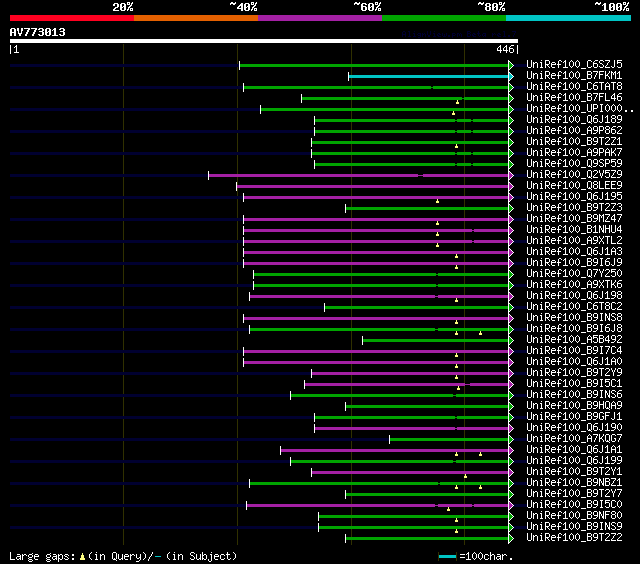
Task: Select the UniRef100_A5B492 label
Action: pos(574,340)
